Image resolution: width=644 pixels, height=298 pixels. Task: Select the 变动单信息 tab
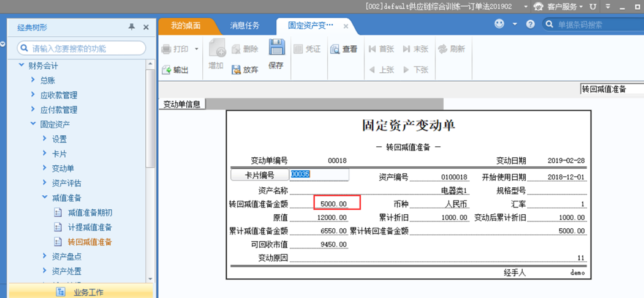coord(182,104)
